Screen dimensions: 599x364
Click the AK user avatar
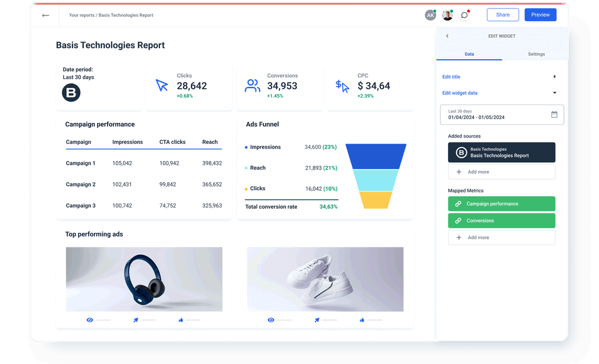coord(431,14)
